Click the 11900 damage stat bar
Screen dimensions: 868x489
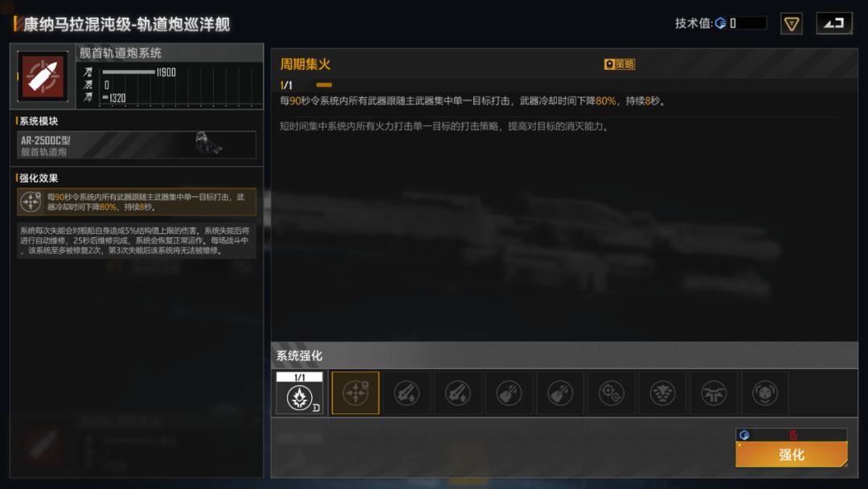[129, 72]
